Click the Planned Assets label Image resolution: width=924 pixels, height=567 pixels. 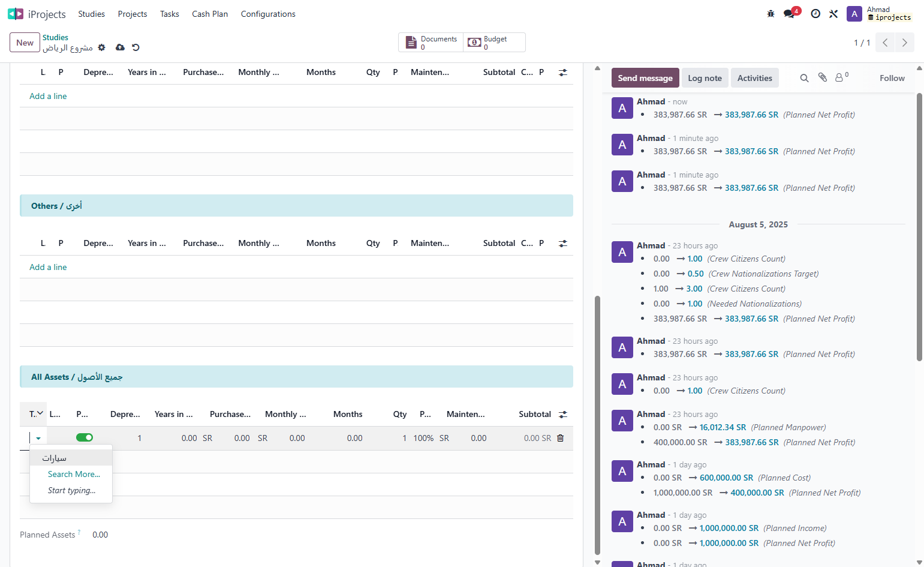pyautogui.click(x=47, y=535)
